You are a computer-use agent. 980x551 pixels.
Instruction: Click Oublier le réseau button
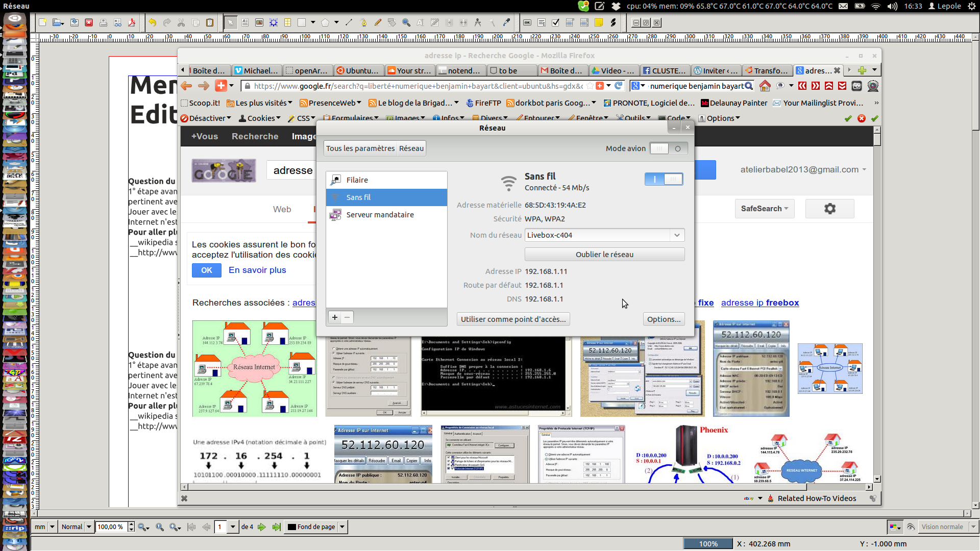(604, 255)
